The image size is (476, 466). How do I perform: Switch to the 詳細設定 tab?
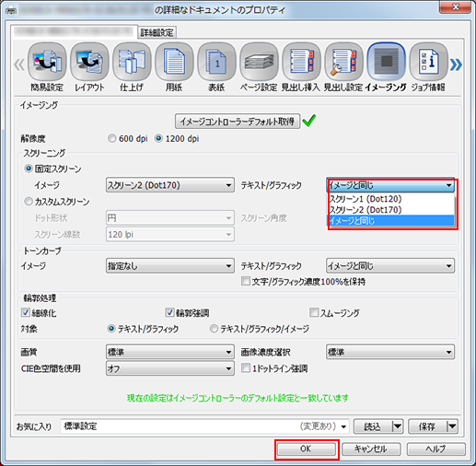click(157, 32)
